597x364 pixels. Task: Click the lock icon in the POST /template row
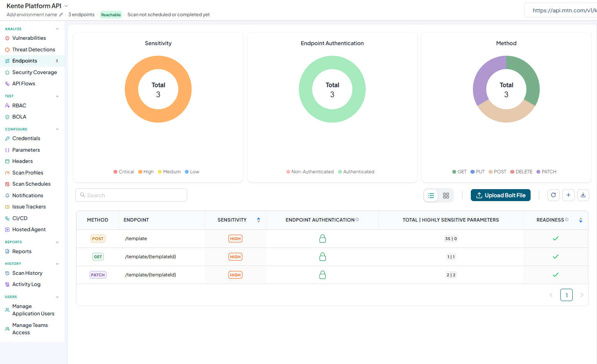(x=323, y=239)
